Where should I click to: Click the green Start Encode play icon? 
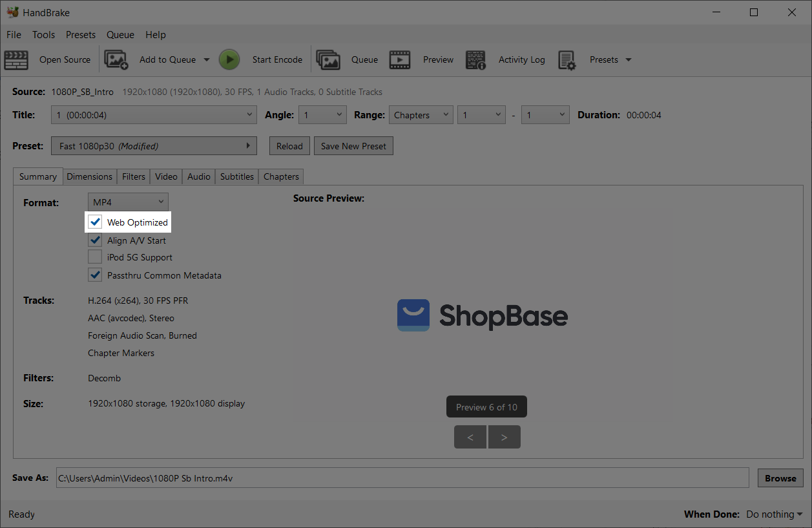(229, 59)
